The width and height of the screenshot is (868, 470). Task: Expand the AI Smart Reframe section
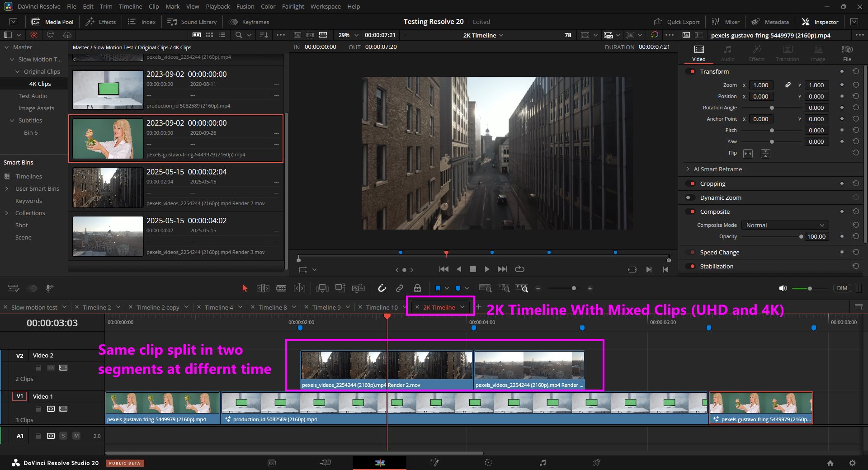(x=688, y=169)
